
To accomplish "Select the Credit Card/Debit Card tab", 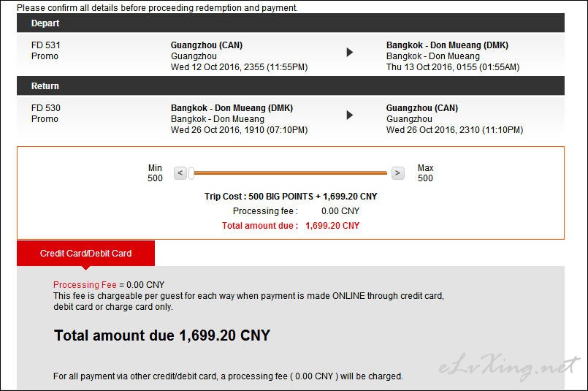I will point(86,254).
